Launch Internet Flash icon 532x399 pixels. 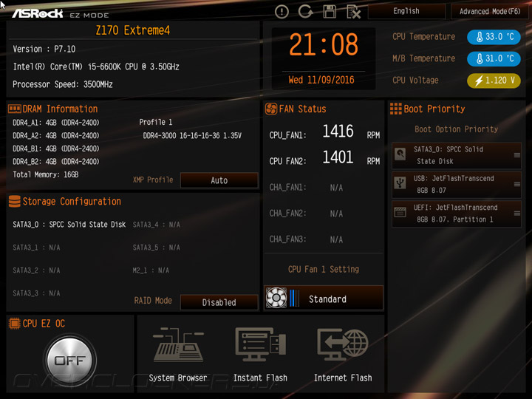[343, 344]
